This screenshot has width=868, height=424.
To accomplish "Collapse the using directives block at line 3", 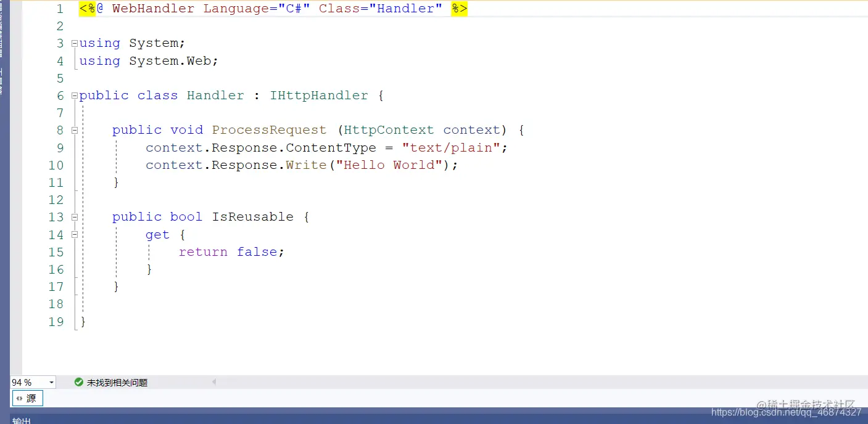I will [x=75, y=44].
